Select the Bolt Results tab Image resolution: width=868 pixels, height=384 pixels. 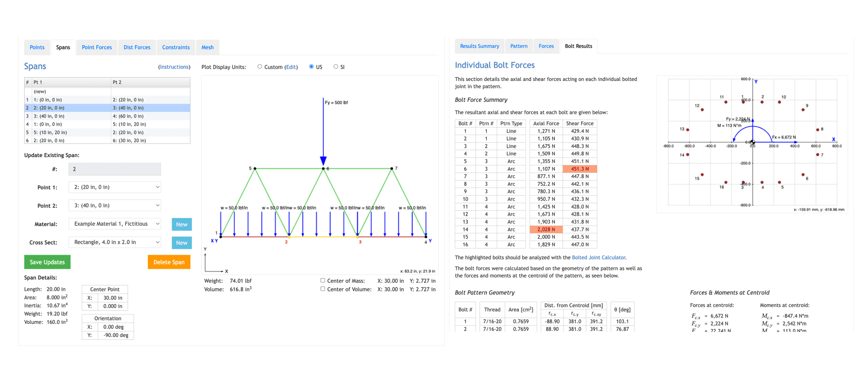[x=579, y=46]
